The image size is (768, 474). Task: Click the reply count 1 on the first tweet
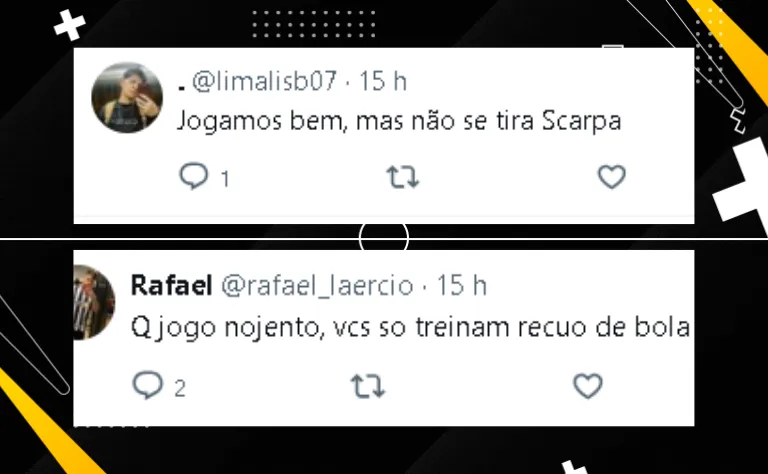click(x=225, y=179)
